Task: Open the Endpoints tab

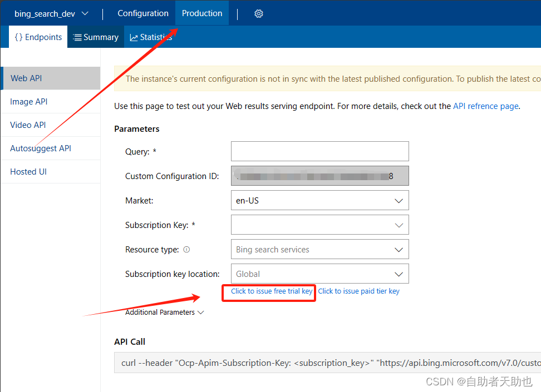Action: [38, 37]
